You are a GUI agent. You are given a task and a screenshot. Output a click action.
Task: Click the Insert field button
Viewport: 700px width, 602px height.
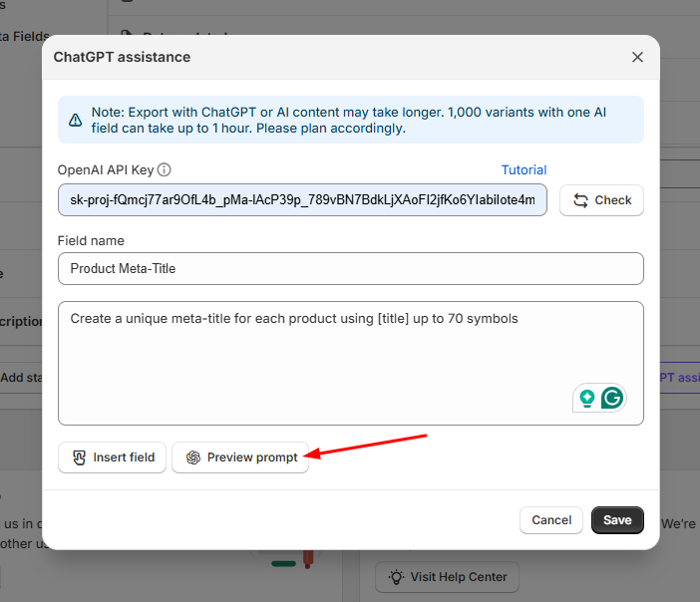point(112,457)
